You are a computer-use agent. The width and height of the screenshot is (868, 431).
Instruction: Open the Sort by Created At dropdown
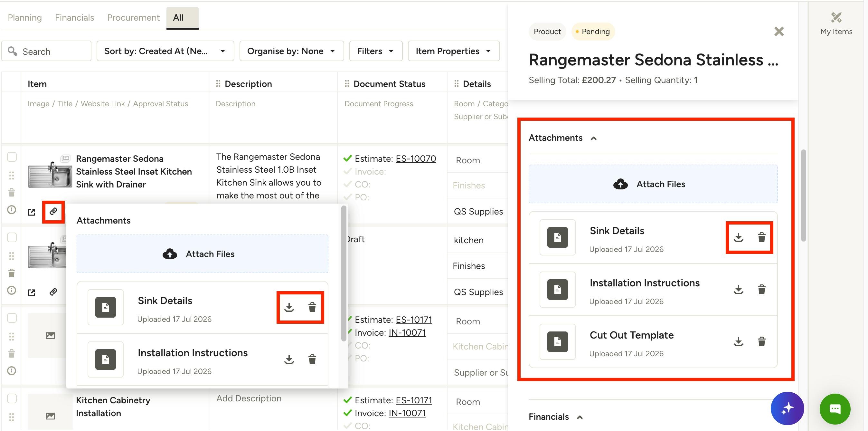click(165, 51)
